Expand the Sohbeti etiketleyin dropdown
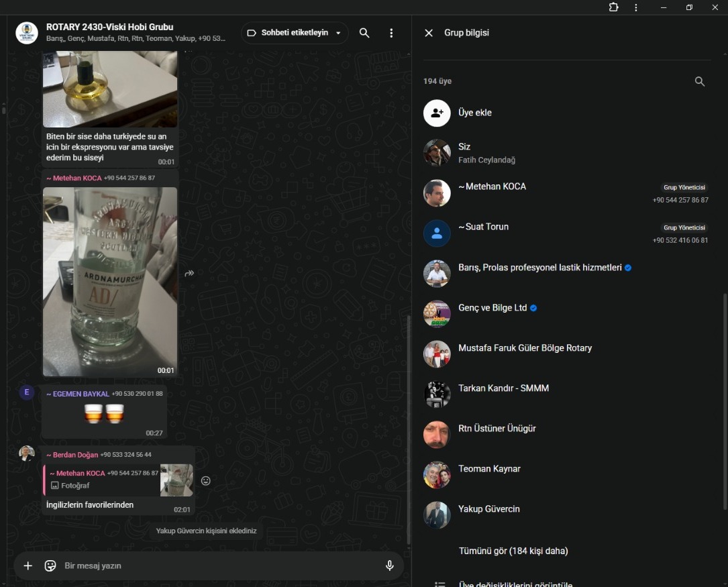This screenshot has width=728, height=587. pyautogui.click(x=338, y=33)
